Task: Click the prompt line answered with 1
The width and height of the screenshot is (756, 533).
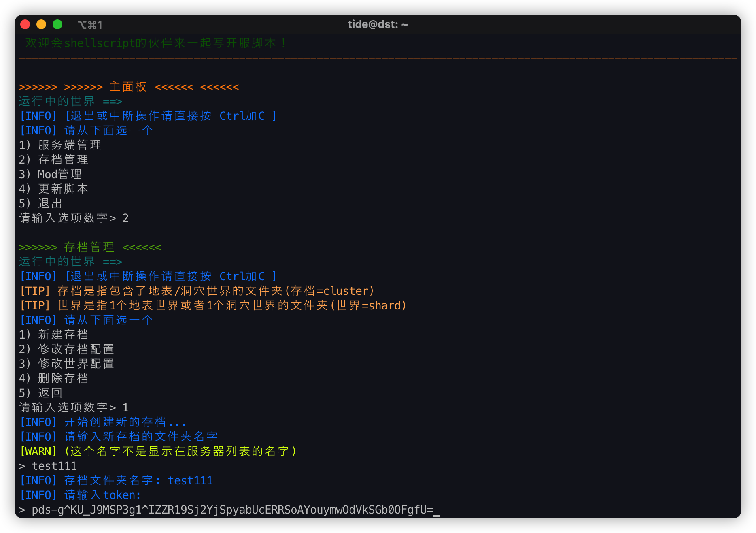Action: click(74, 407)
